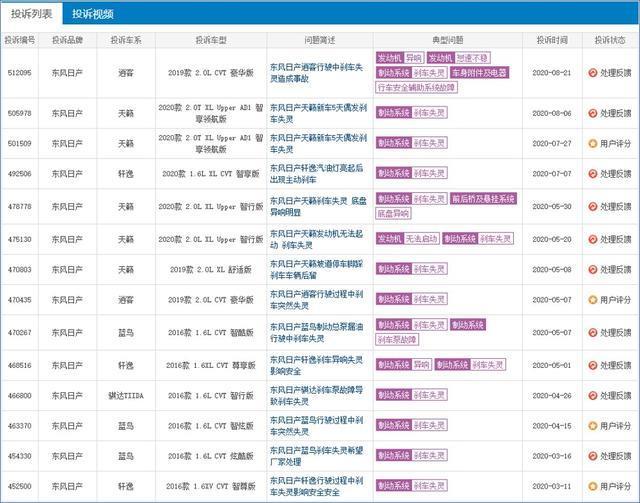
Task: Open complaint 东风日产逍客行驶中刹车失灵造成事故
Action: pyautogui.click(x=317, y=73)
